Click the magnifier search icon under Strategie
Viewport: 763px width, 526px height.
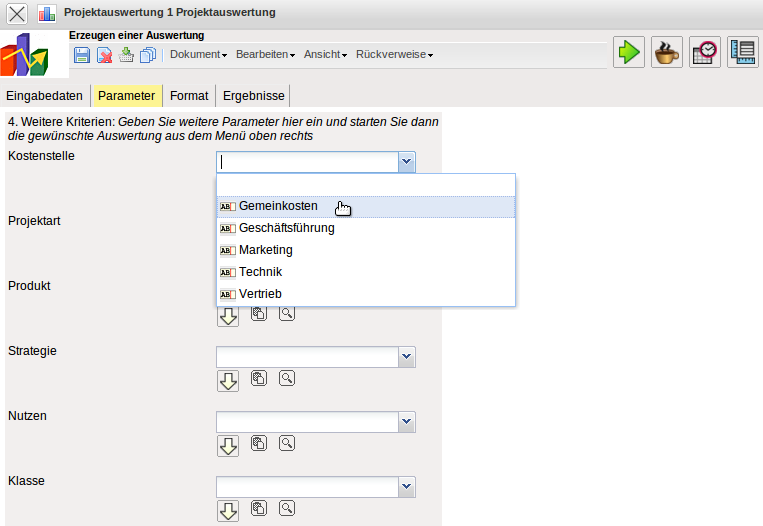[287, 378]
